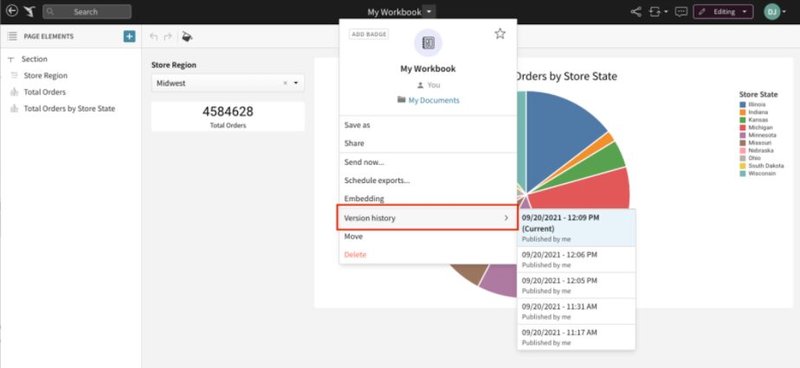The height and width of the screenshot is (368, 800).
Task: Select the 12:09 PM current version
Action: 576,228
